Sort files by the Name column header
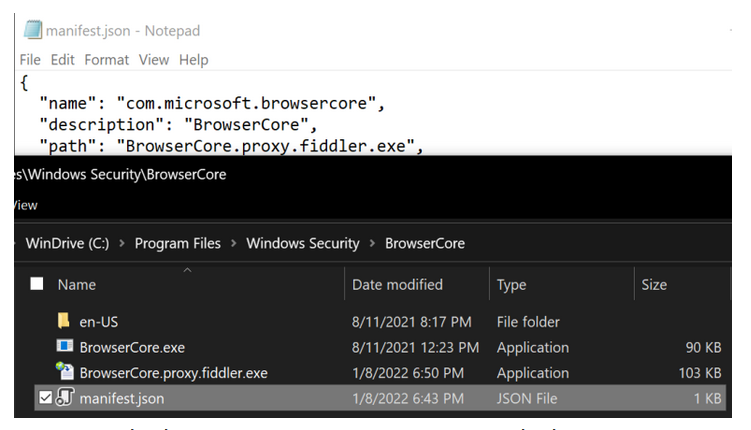Image resolution: width=751 pixels, height=430 pixels. (x=77, y=285)
